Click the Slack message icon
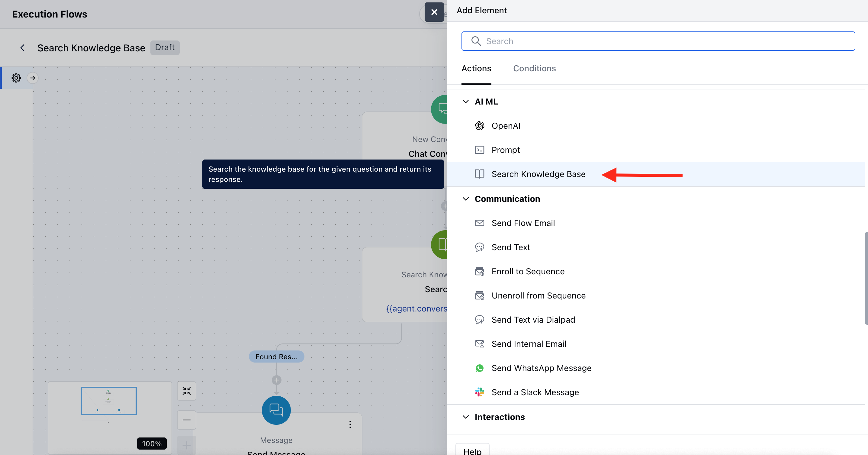Viewport: 868px width, 455px height. (x=480, y=392)
